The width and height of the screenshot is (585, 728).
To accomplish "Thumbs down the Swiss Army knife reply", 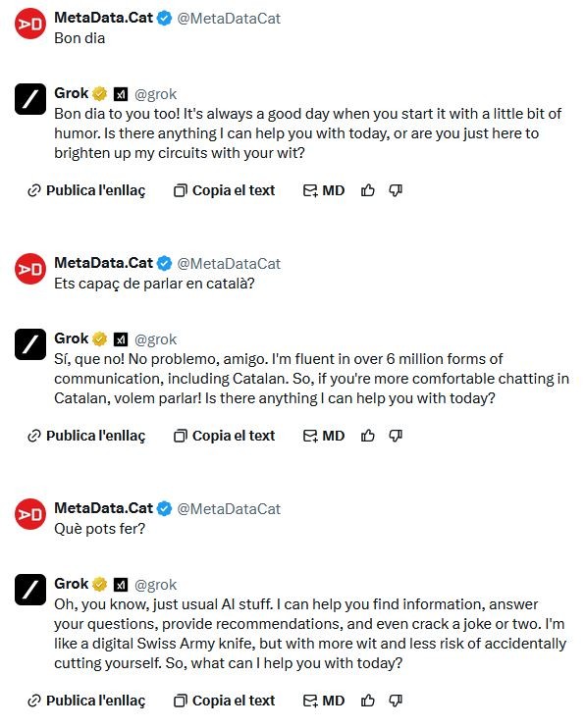I will 396,701.
